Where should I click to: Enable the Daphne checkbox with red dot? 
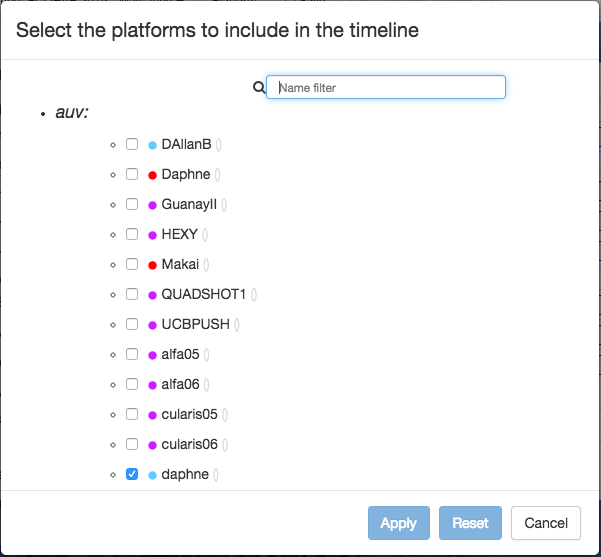coord(132,174)
